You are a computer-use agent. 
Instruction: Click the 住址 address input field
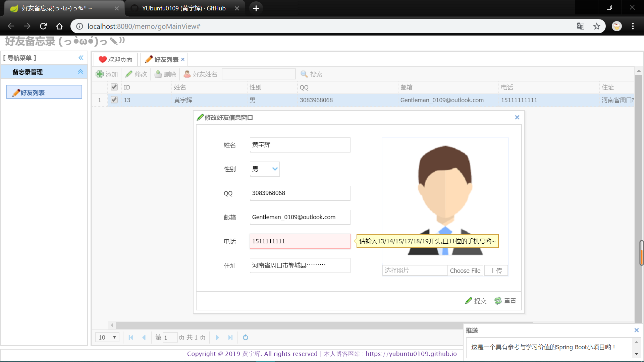click(x=300, y=265)
